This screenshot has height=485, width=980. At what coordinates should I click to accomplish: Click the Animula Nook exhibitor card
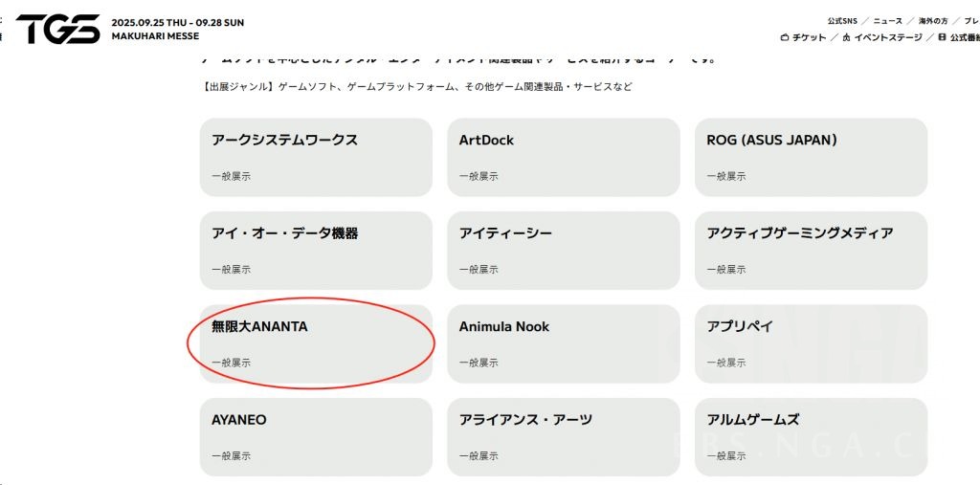pyautogui.click(x=563, y=343)
